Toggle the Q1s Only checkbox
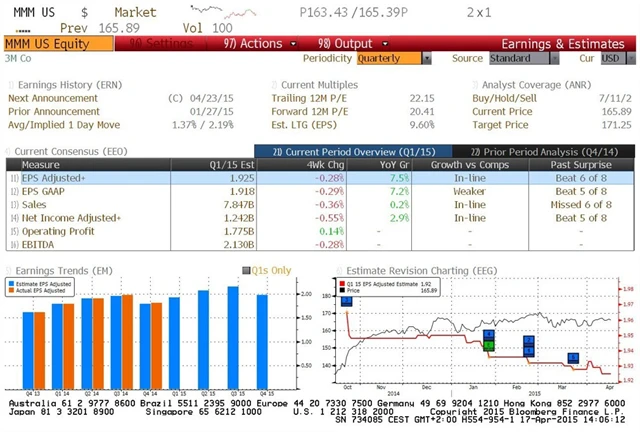 pyautogui.click(x=247, y=270)
